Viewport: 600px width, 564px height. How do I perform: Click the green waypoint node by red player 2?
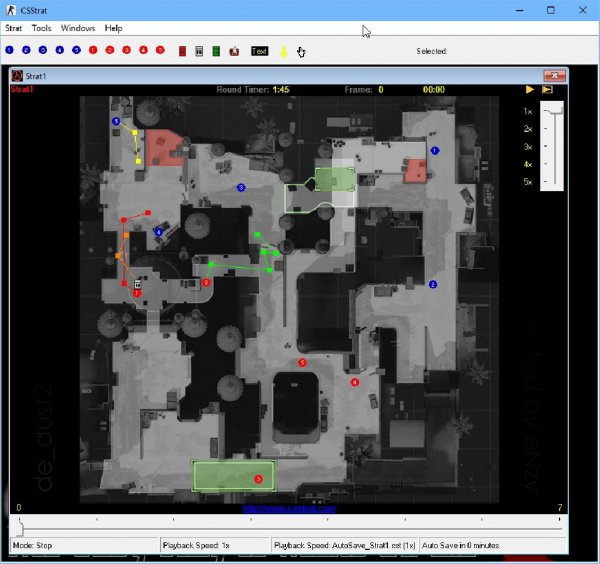coord(211,264)
